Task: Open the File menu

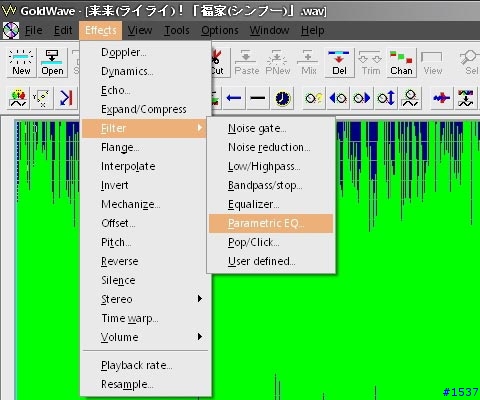Action: tap(34, 30)
